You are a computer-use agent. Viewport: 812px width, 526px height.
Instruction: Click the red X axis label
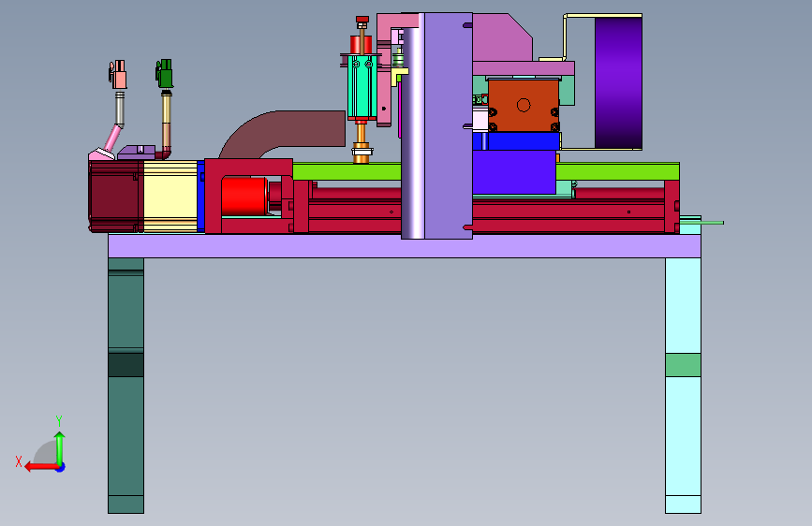[x=19, y=461]
